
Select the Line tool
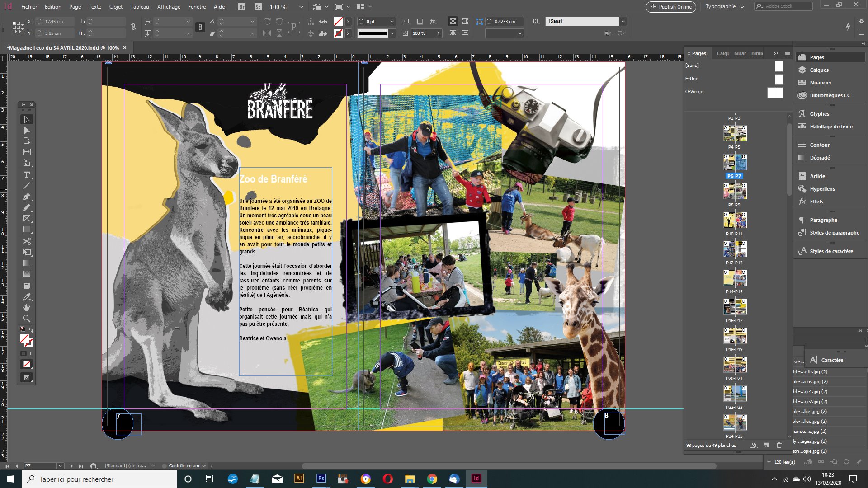coord(27,186)
